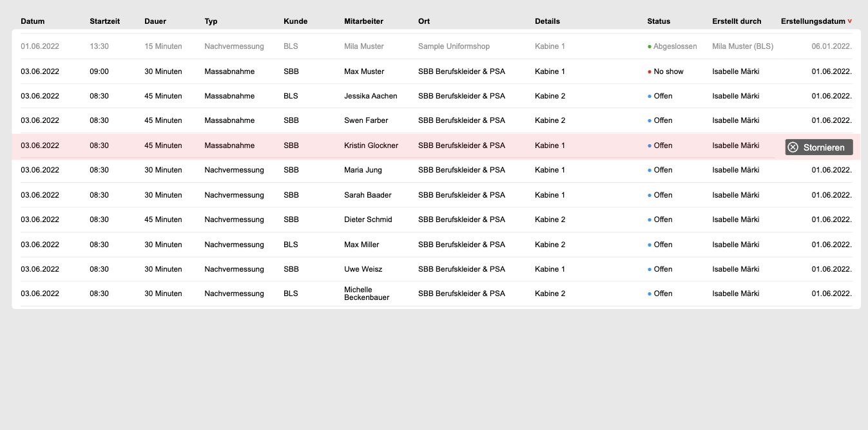Sort by Mitarbeiter column header
Viewport: 868px width, 430px height.
pyautogui.click(x=363, y=21)
